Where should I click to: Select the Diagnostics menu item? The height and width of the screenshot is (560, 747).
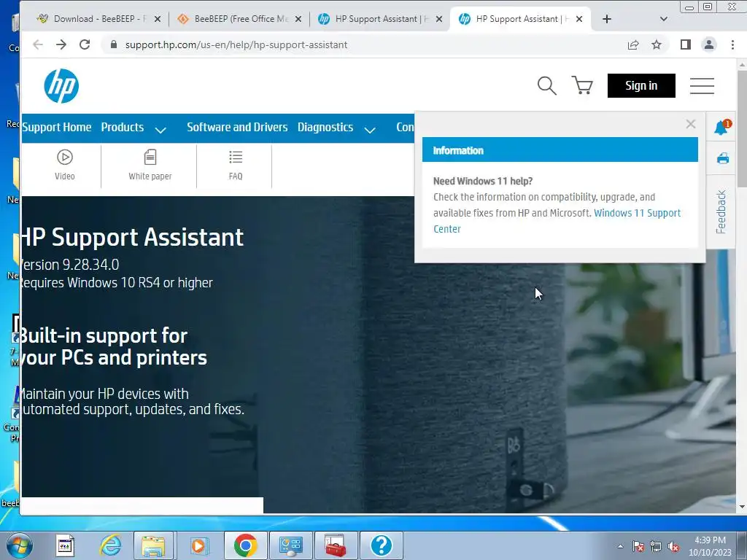click(325, 127)
